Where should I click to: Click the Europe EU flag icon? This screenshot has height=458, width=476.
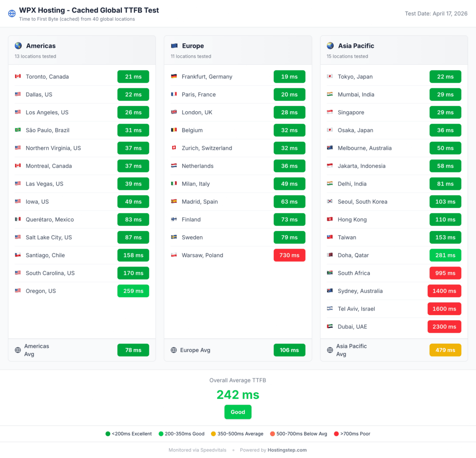[174, 46]
